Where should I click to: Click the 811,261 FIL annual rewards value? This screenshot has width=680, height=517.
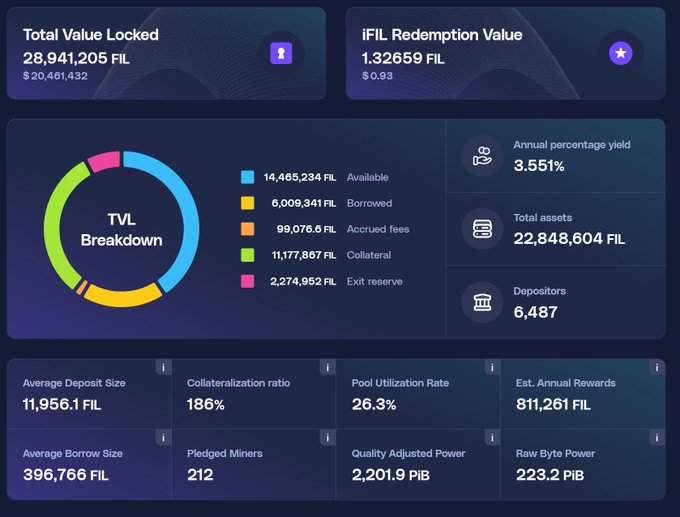[553, 404]
